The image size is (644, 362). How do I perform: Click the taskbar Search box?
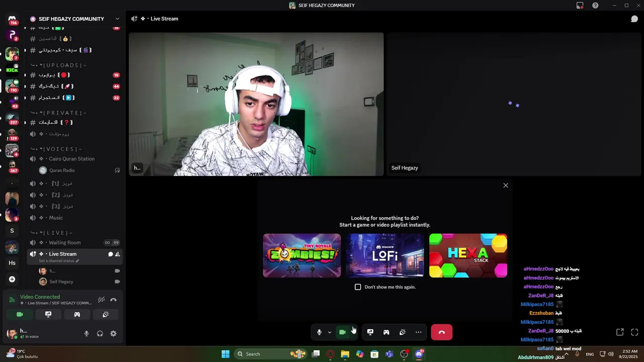click(272, 354)
